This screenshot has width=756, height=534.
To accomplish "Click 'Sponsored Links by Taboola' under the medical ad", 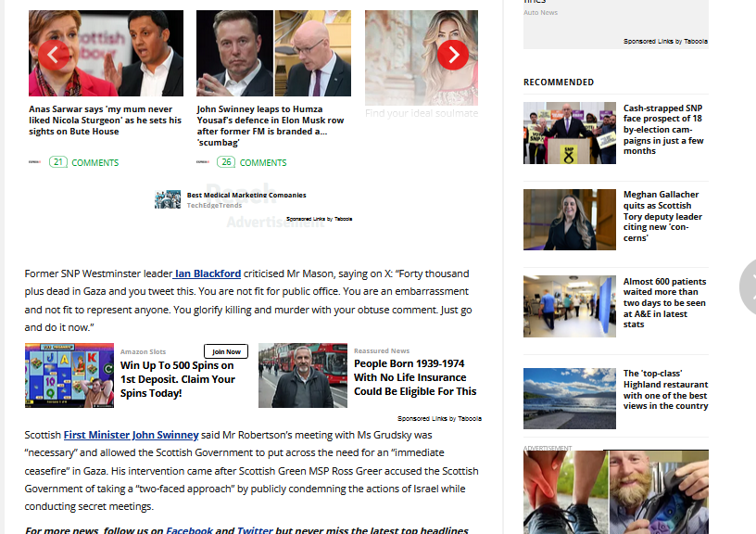I will pyautogui.click(x=320, y=219).
